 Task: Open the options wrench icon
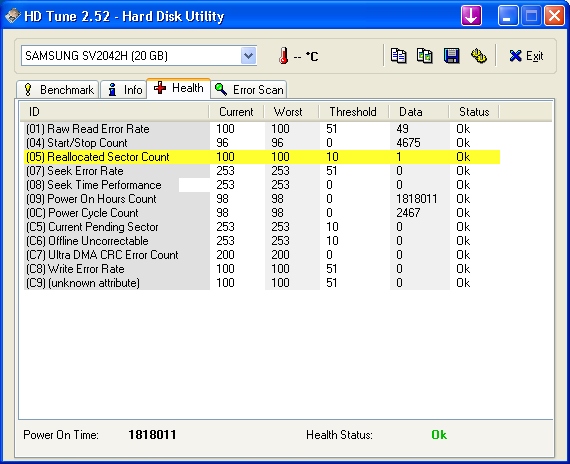click(x=479, y=56)
